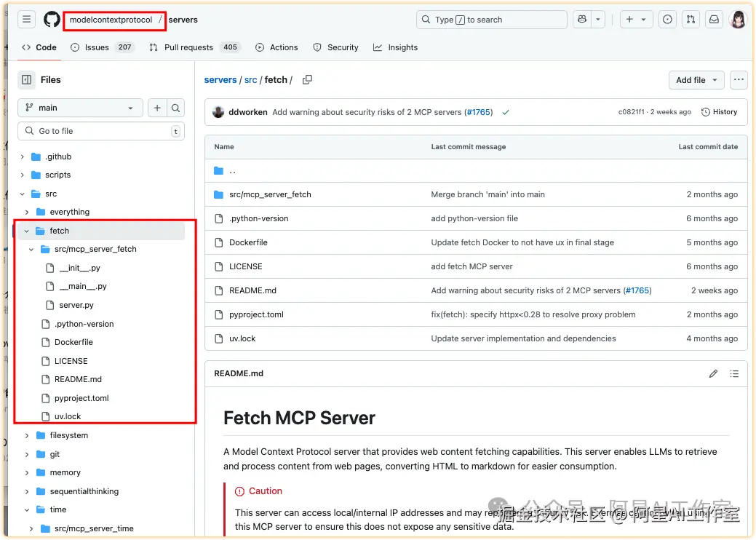Click the src breadcrumb link

pos(251,80)
